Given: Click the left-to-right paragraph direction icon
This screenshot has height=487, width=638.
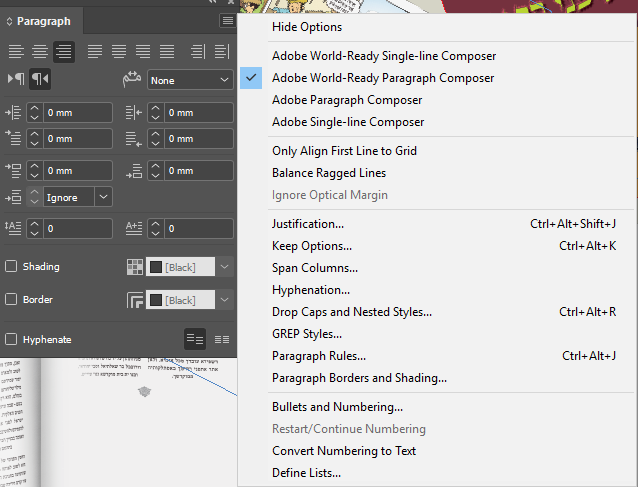Looking at the screenshot, I should tap(17, 79).
